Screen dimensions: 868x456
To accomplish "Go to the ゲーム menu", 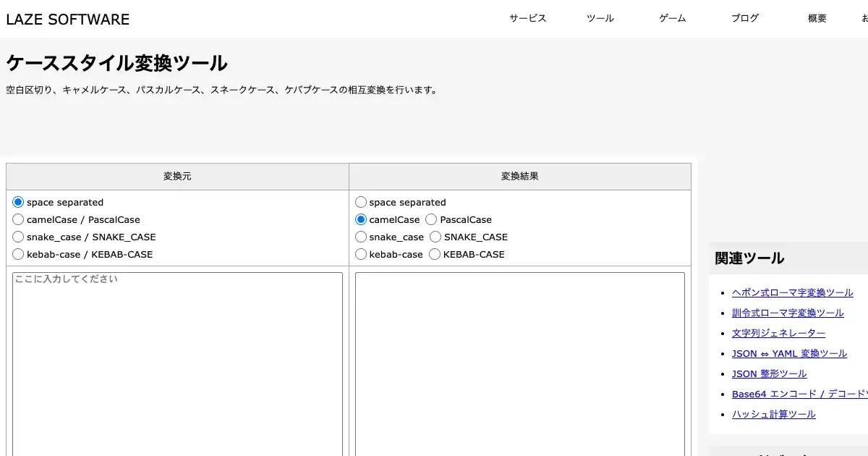I will click(x=672, y=19).
